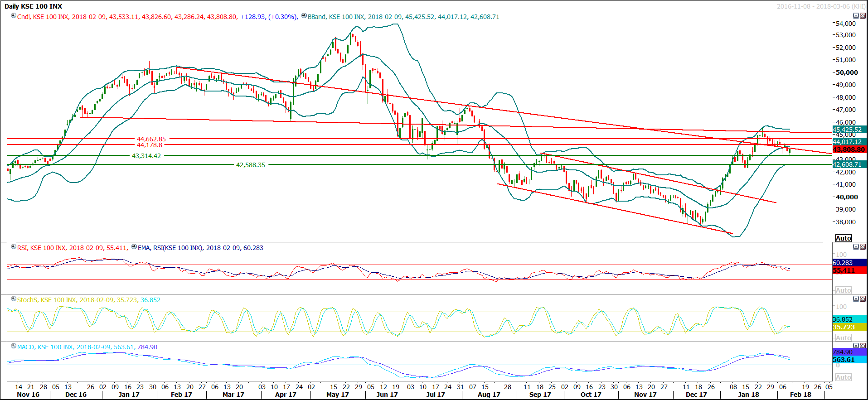Click the clock icon beside StochS label
The height and width of the screenshot is (400, 868).
click(x=14, y=299)
